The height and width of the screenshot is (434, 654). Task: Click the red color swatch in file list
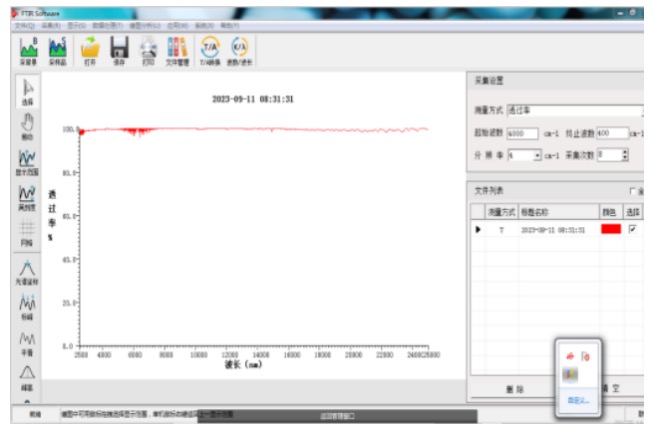pyautogui.click(x=610, y=229)
